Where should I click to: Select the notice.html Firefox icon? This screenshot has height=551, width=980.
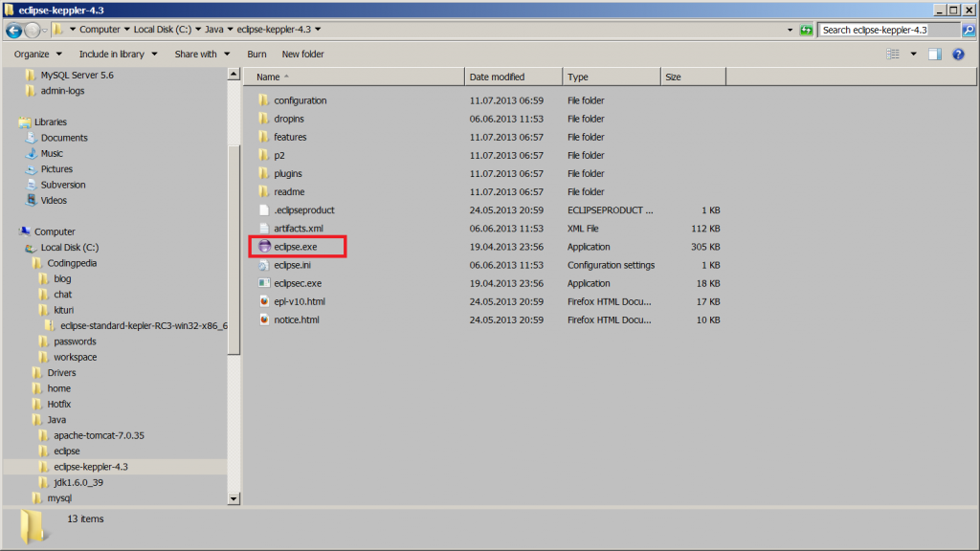click(264, 320)
